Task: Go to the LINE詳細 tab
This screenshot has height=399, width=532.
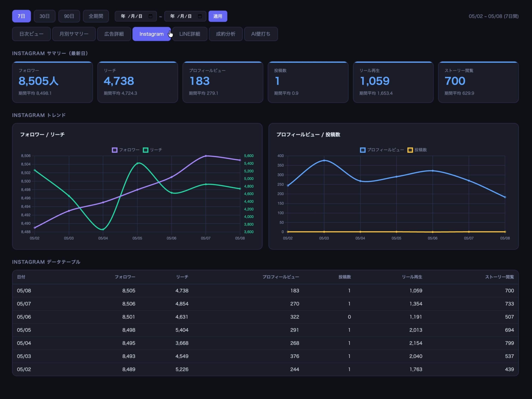Action: click(x=190, y=34)
